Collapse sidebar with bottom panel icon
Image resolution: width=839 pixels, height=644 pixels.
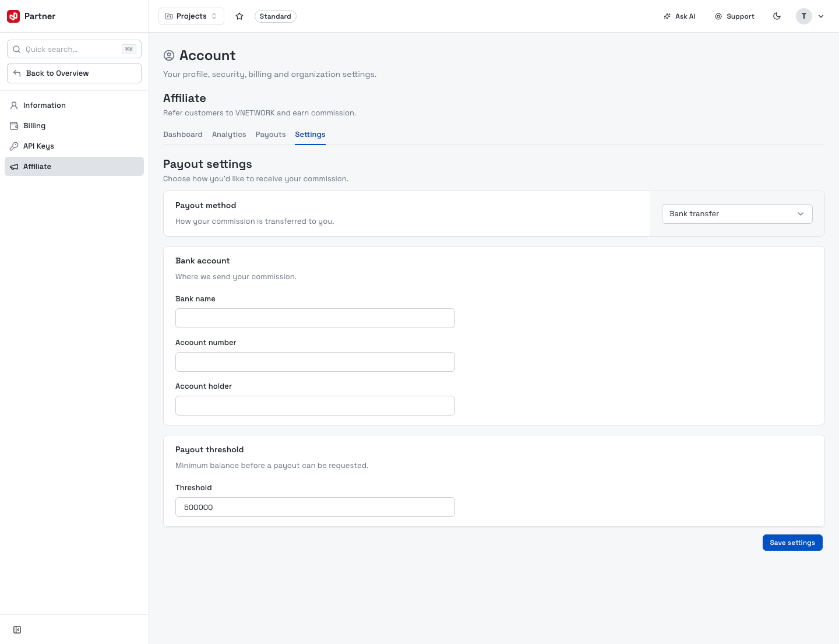(17, 629)
